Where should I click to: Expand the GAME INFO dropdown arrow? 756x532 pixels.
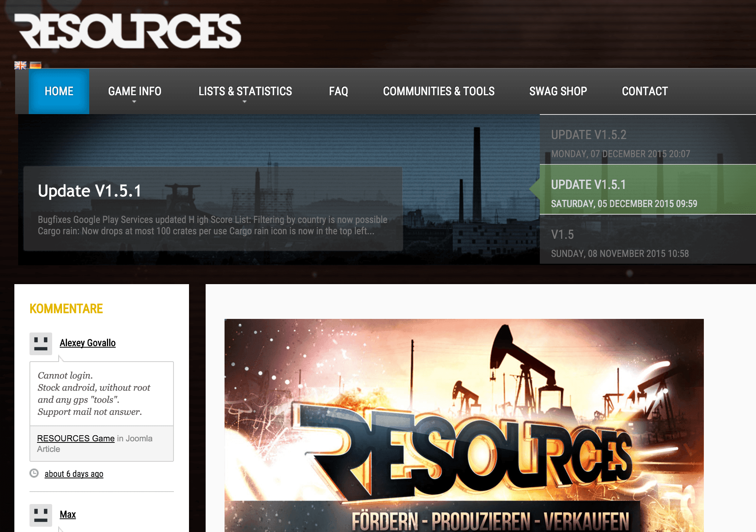click(x=134, y=102)
